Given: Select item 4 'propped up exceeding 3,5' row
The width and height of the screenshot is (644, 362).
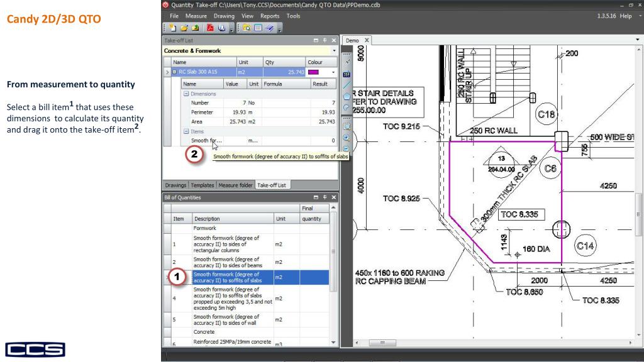Looking at the screenshot, I should pos(247,299).
